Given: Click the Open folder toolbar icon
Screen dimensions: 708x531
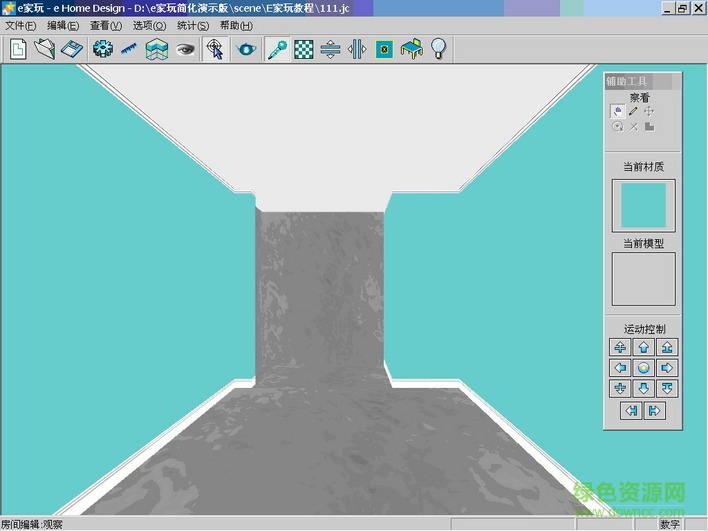Looking at the screenshot, I should point(44,49).
